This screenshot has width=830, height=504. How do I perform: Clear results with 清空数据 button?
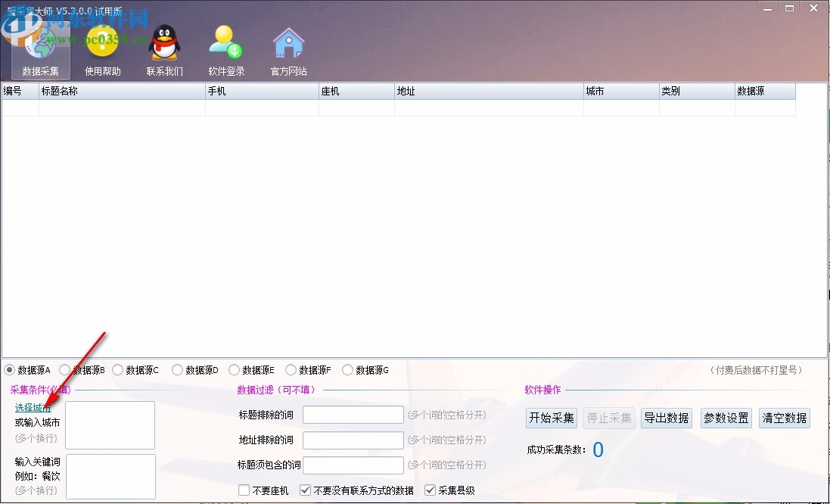click(784, 418)
